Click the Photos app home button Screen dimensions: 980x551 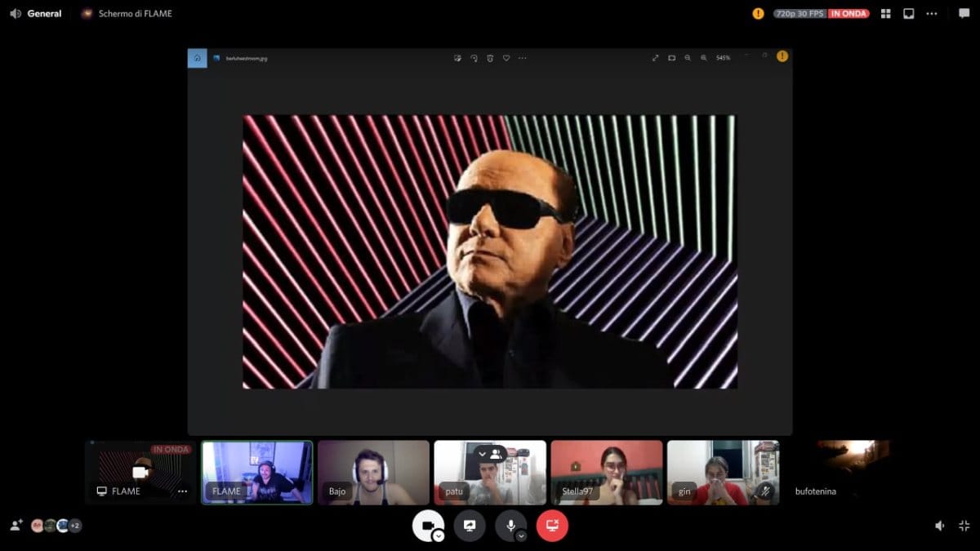pyautogui.click(x=197, y=58)
